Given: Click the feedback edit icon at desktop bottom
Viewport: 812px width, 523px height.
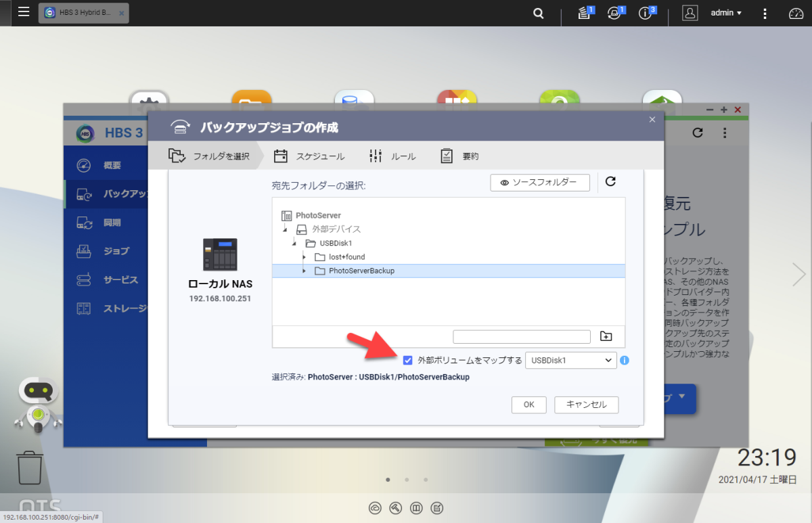Looking at the screenshot, I should coord(438,508).
